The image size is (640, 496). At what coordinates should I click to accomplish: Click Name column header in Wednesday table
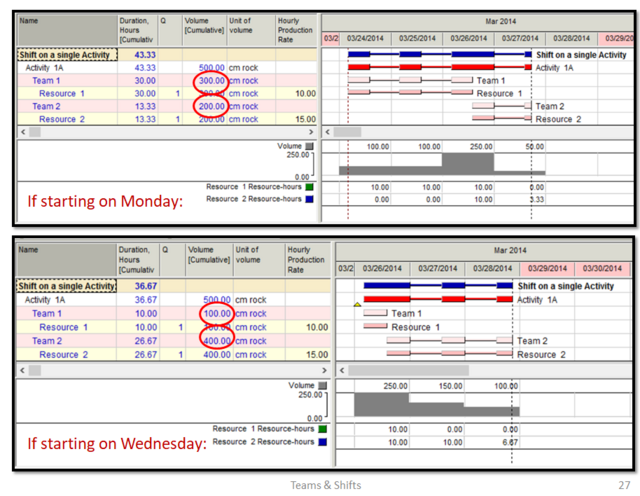[67, 260]
